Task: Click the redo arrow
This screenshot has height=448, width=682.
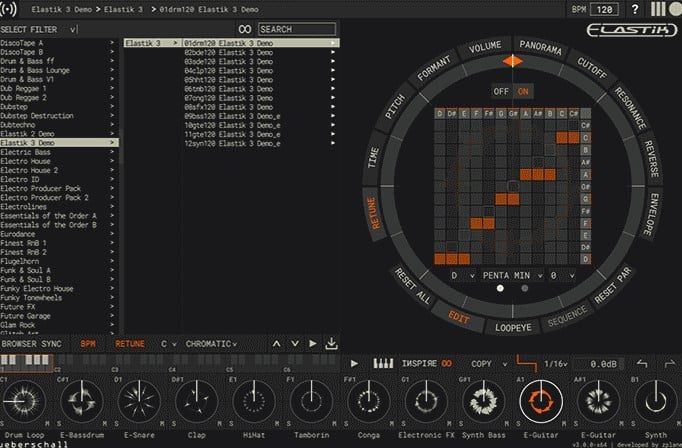Action: [x=670, y=364]
